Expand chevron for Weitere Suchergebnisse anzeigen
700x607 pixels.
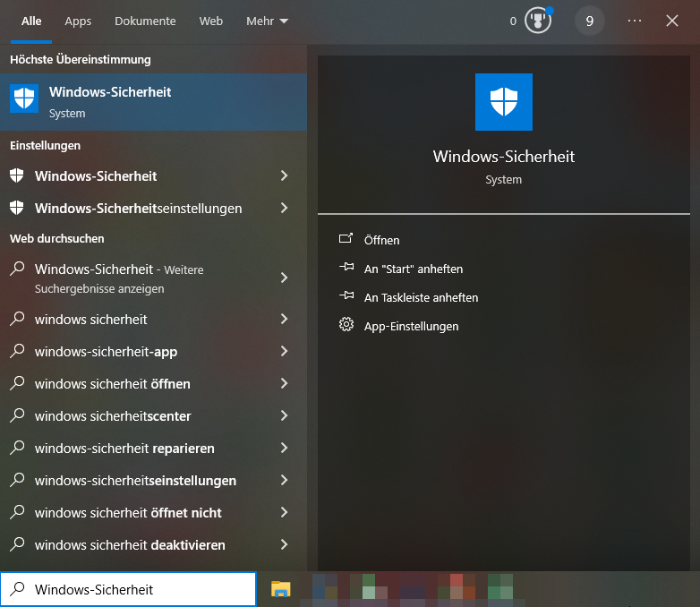click(285, 278)
